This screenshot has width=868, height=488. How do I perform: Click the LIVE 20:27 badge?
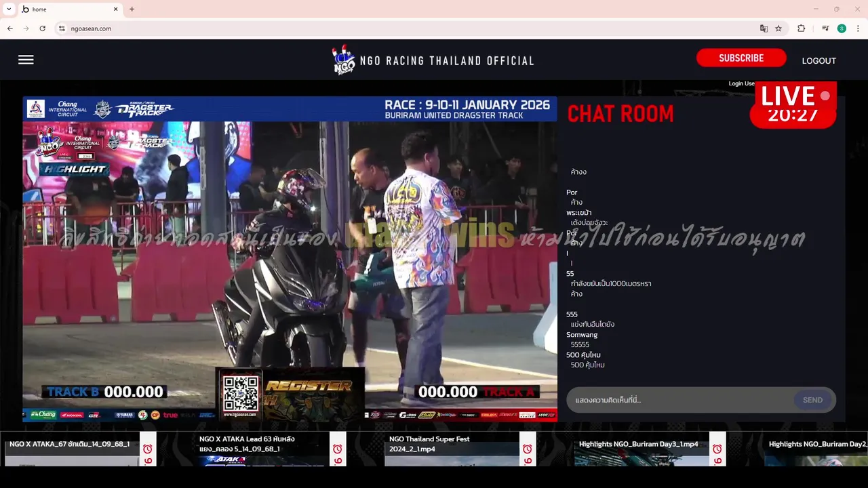pyautogui.click(x=793, y=105)
